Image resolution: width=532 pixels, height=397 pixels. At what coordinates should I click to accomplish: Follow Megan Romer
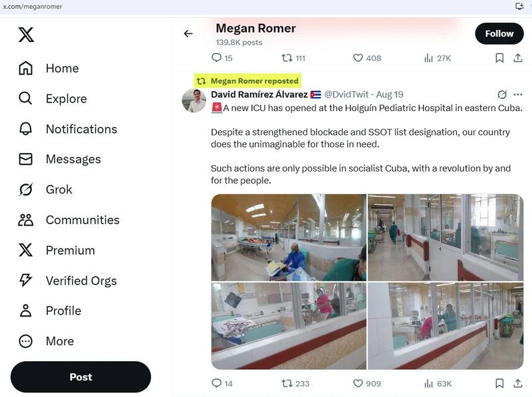click(x=499, y=33)
